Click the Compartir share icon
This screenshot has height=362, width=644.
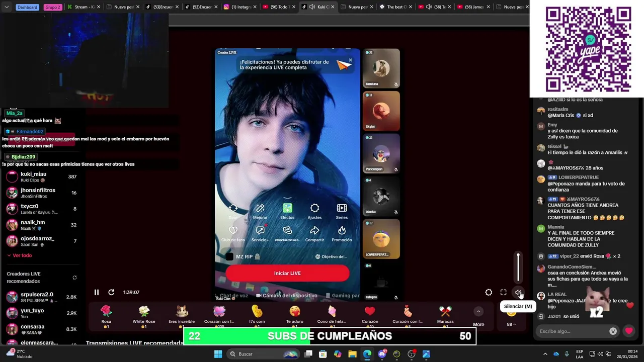click(314, 234)
